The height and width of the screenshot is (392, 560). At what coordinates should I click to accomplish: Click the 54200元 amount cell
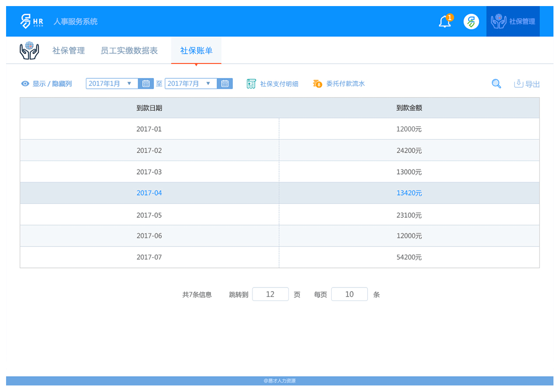(409, 257)
